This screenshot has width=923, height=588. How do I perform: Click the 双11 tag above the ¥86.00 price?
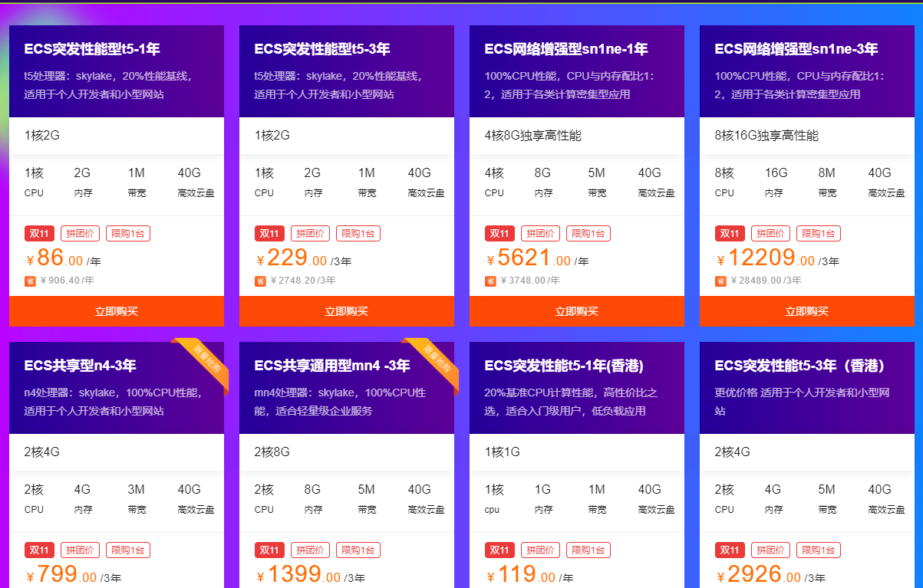pos(39,234)
